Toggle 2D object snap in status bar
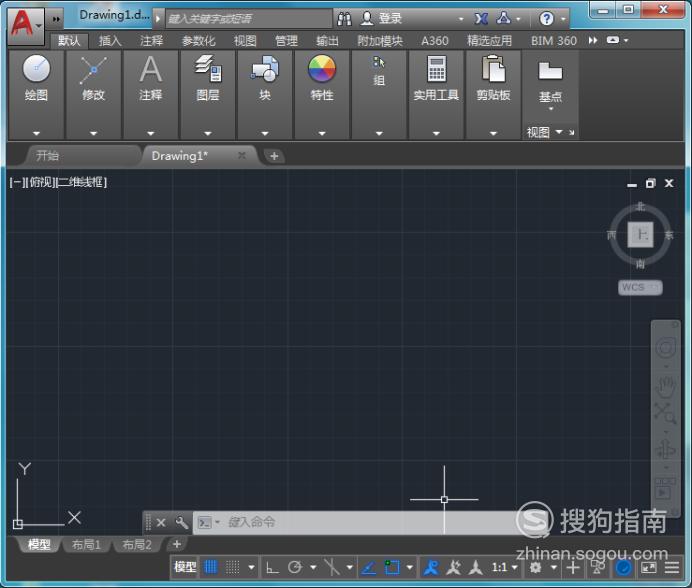Viewport: 692px width, 588px height. (391, 567)
